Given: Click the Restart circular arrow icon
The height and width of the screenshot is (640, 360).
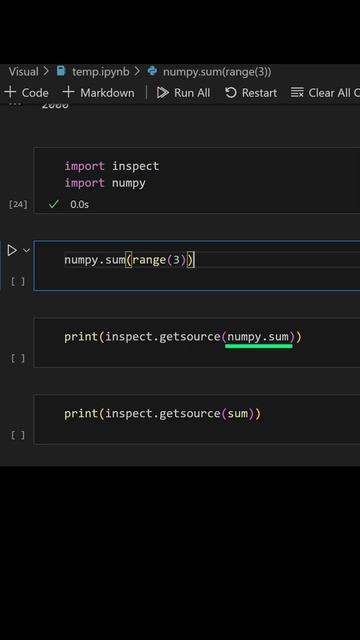Looking at the screenshot, I should [231, 93].
